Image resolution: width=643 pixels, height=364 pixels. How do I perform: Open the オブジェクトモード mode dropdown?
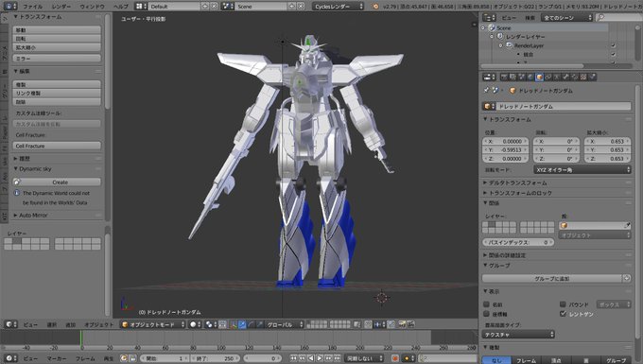(153, 324)
